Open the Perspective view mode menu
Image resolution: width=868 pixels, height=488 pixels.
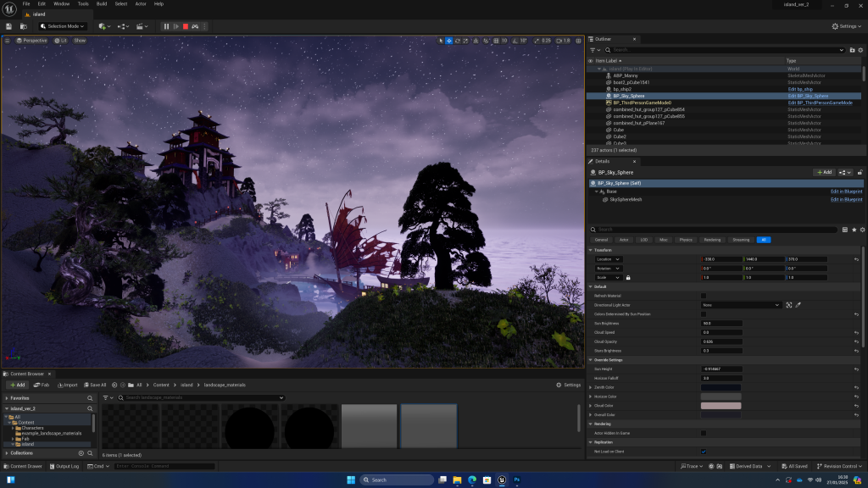[x=31, y=41]
